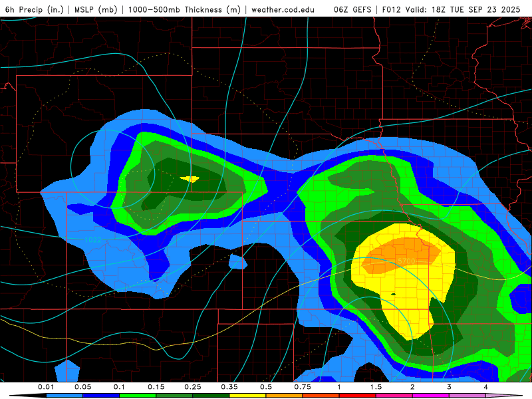Click the '1' legend value

(339, 387)
